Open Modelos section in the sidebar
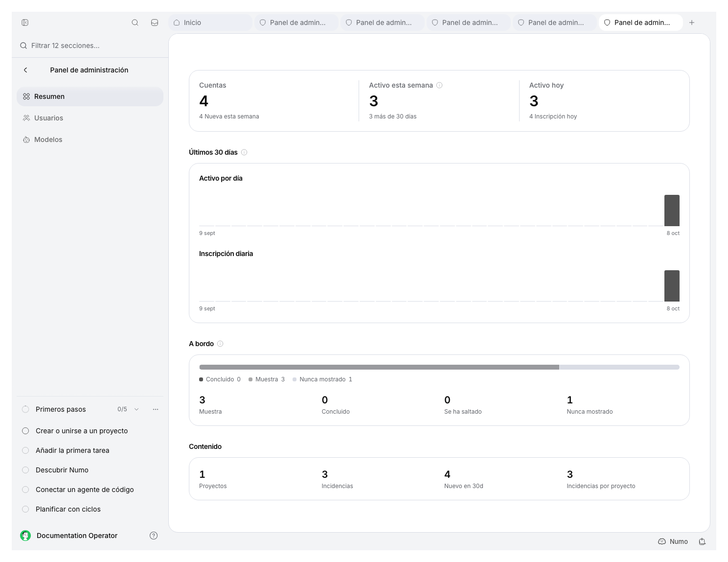 point(90,140)
